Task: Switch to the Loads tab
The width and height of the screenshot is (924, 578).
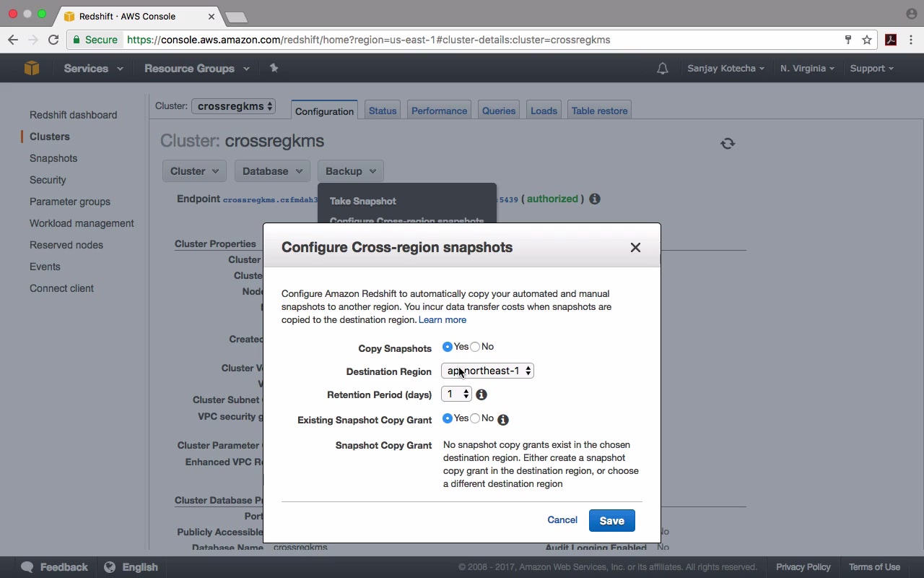Action: pos(544,111)
